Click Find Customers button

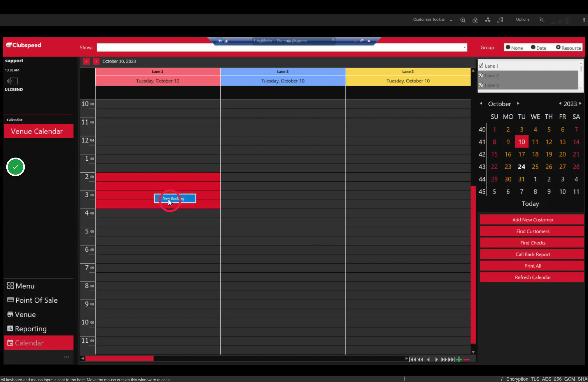coord(532,231)
